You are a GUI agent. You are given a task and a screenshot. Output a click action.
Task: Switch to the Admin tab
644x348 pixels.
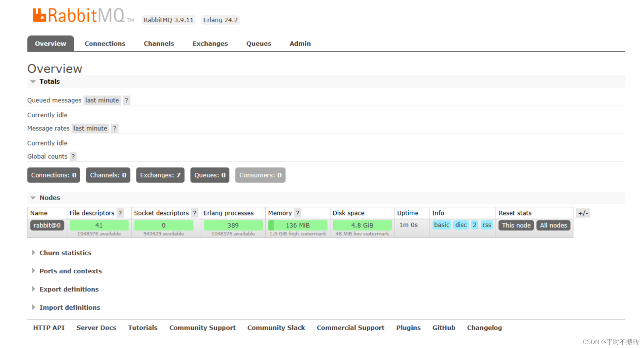click(x=300, y=43)
